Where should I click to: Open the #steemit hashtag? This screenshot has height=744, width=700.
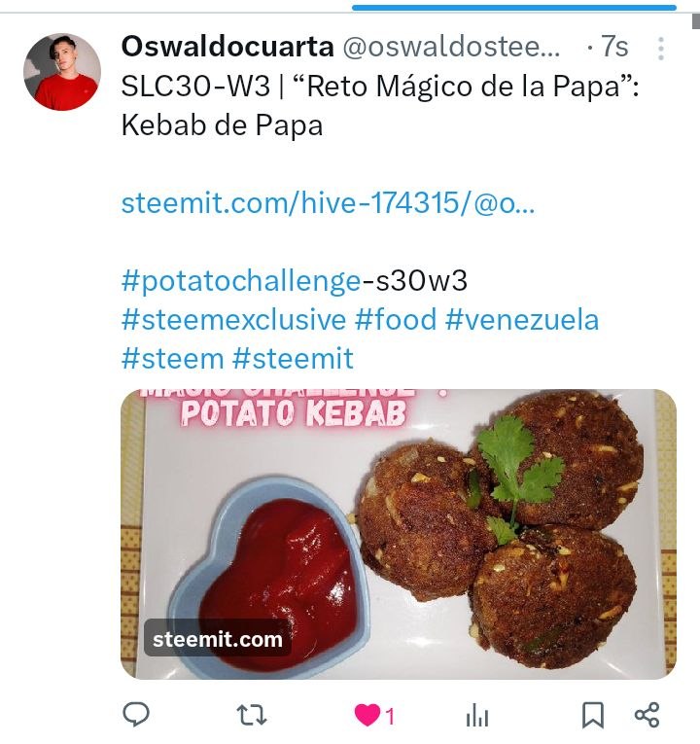click(293, 358)
